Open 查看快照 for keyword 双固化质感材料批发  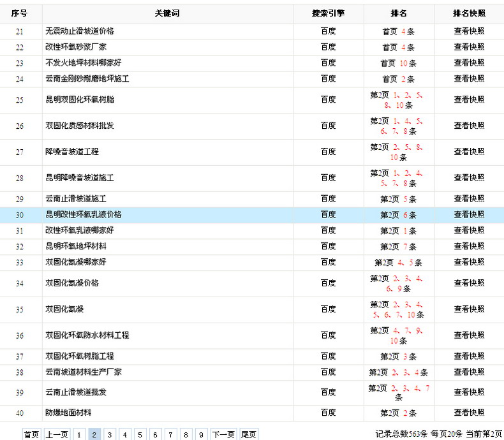(469, 126)
